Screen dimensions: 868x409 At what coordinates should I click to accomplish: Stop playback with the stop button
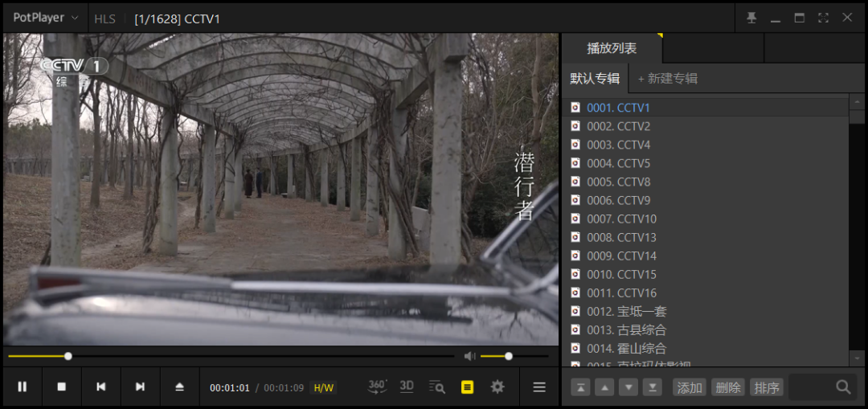point(62,387)
